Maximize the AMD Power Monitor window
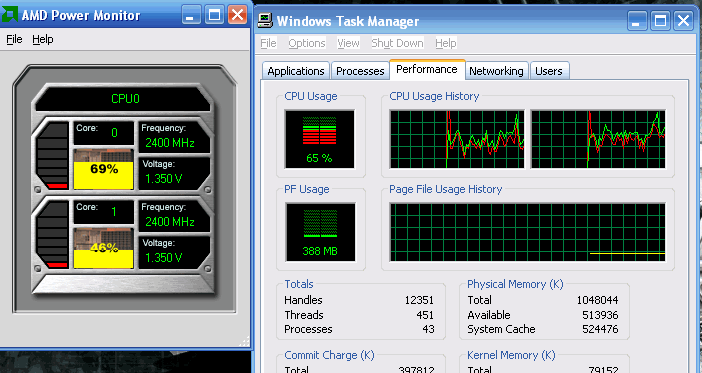This screenshot has width=702, height=373. pyautogui.click(x=214, y=15)
